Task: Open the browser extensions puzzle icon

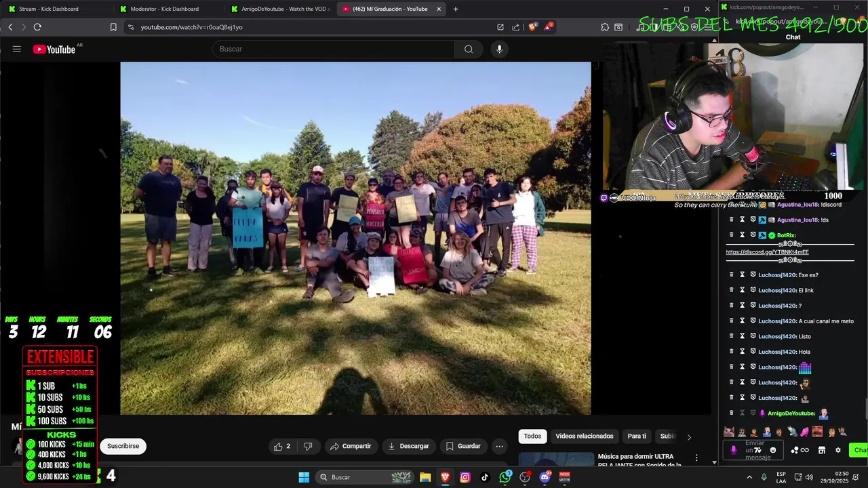Action: [605, 27]
